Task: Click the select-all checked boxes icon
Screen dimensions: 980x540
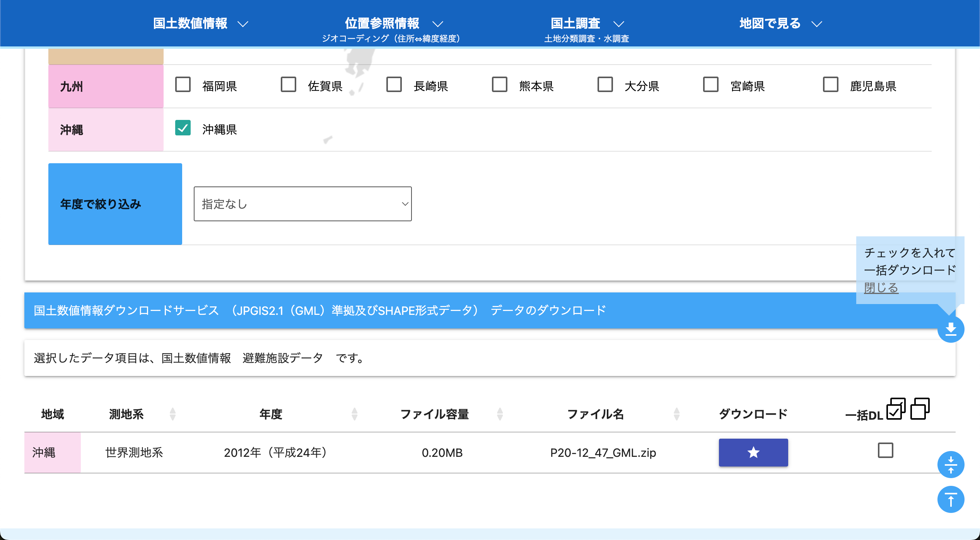Action: [896, 409]
